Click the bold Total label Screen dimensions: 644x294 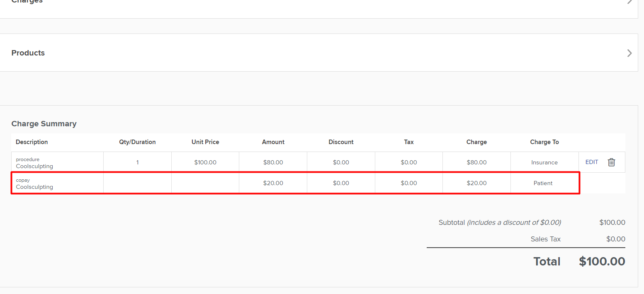pyautogui.click(x=547, y=262)
